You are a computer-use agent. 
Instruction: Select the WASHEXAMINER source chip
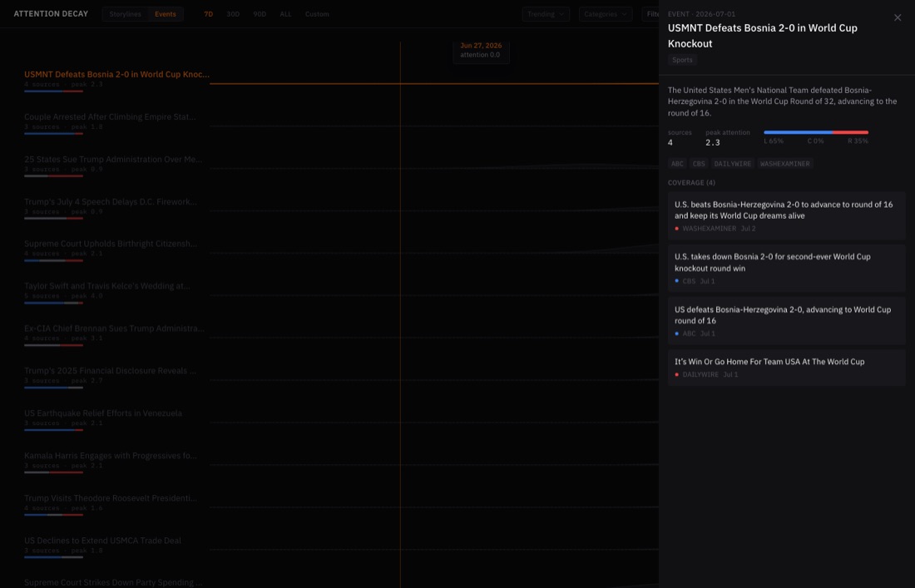click(785, 164)
